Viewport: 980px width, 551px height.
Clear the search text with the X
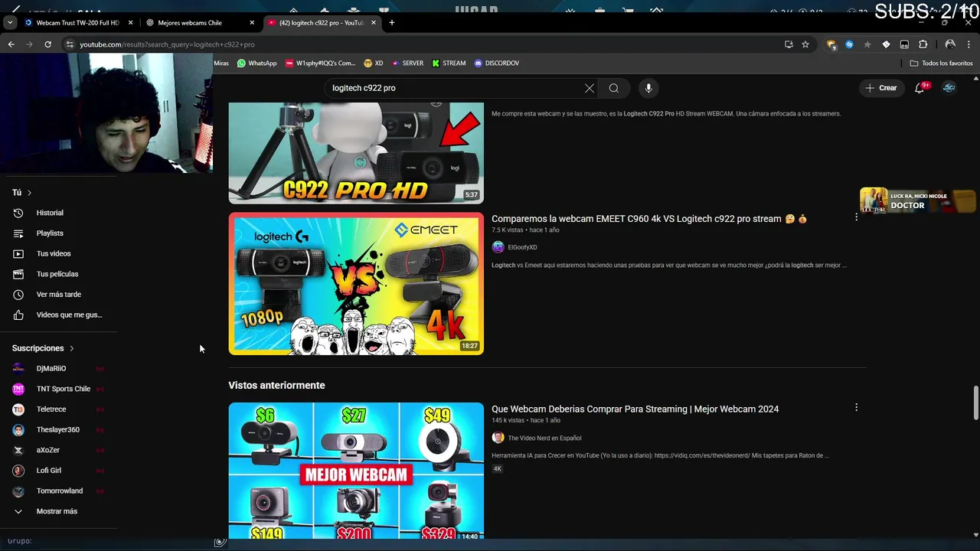[590, 88]
